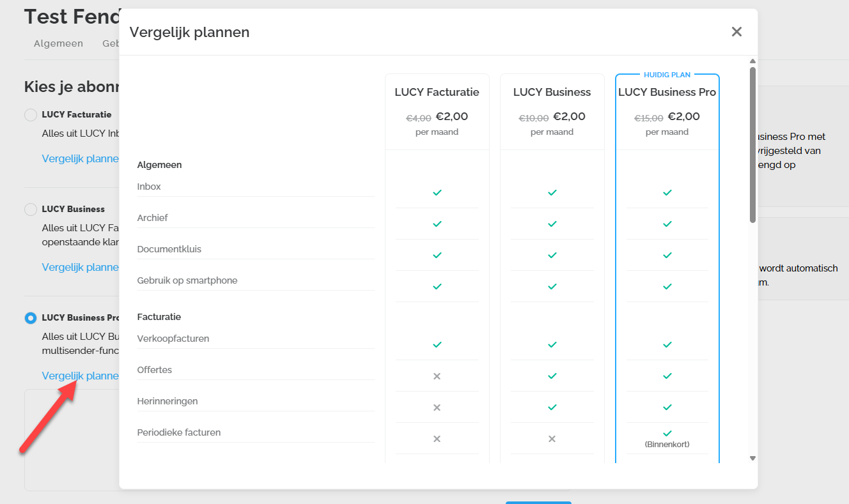Click the Archief feature label
The width and height of the screenshot is (849, 504).
152,218
